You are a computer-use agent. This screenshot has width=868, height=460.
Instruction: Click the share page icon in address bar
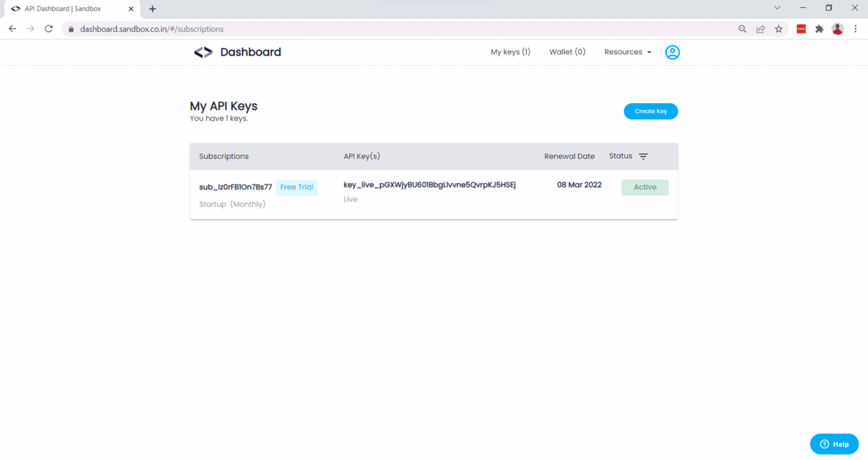tap(760, 29)
